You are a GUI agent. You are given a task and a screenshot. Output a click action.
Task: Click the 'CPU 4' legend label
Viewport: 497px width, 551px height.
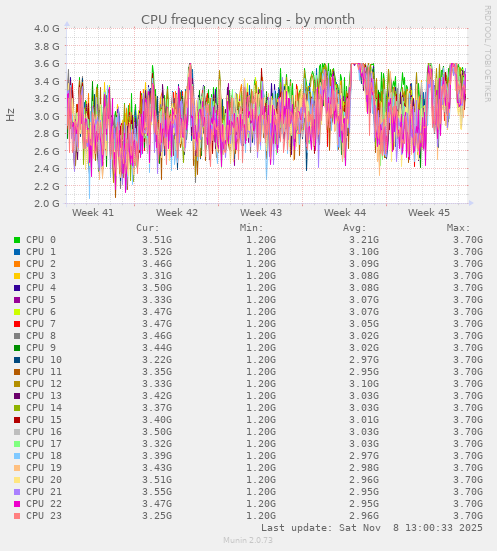pos(41,288)
